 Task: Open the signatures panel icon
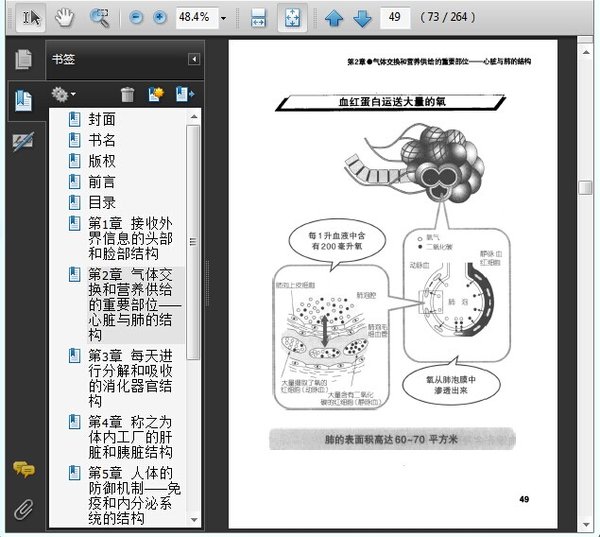tap(23, 141)
